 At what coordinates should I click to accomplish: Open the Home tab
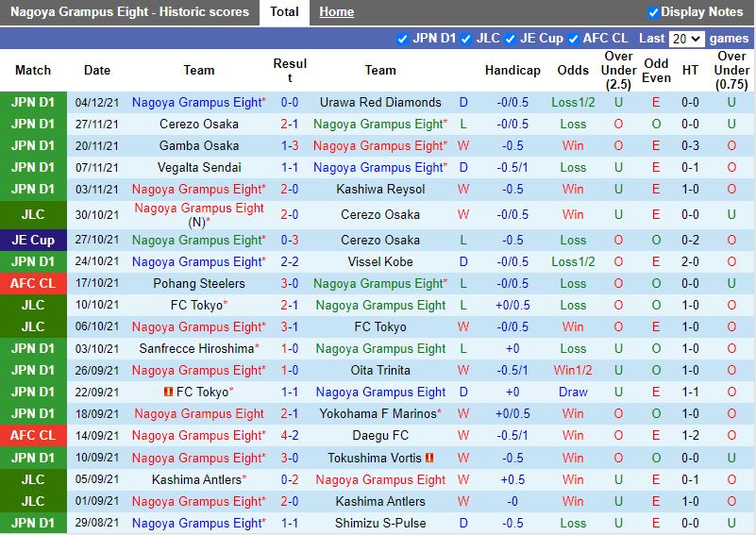(x=337, y=12)
